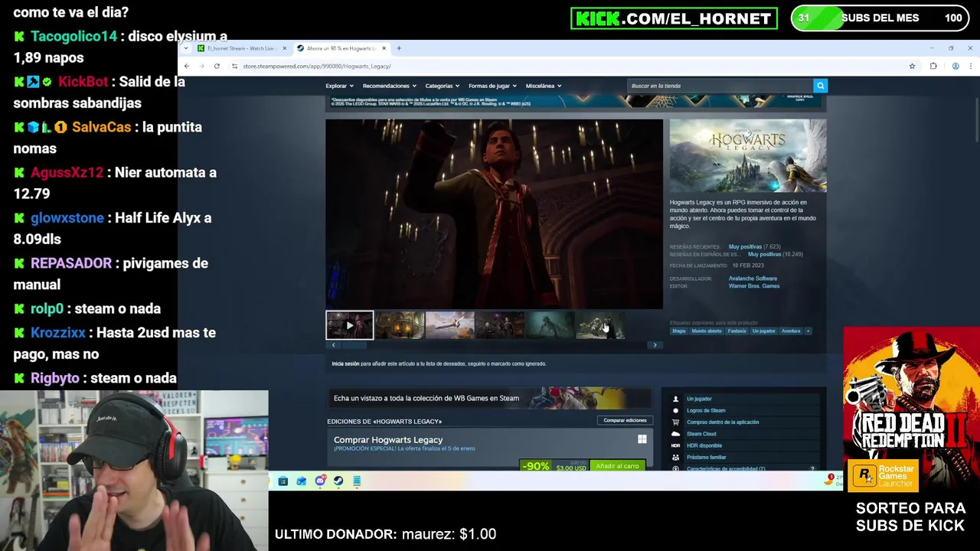Click the HDR icon

[675, 445]
